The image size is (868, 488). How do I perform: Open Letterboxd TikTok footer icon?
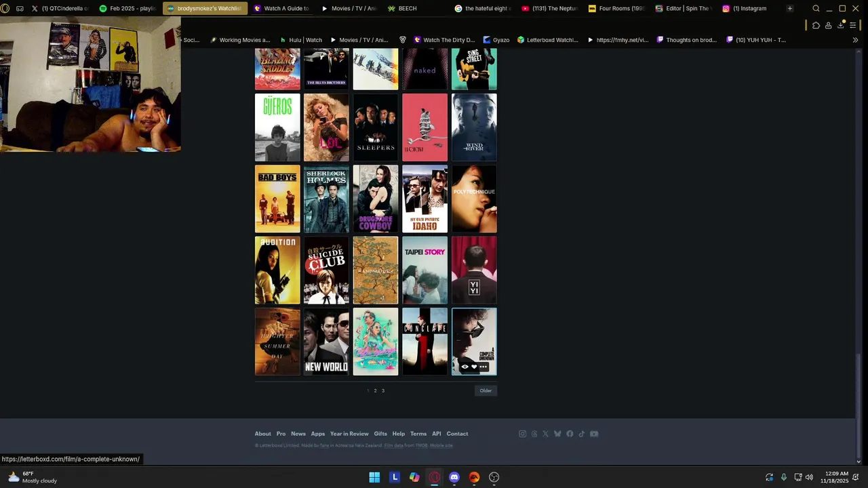coord(581,434)
